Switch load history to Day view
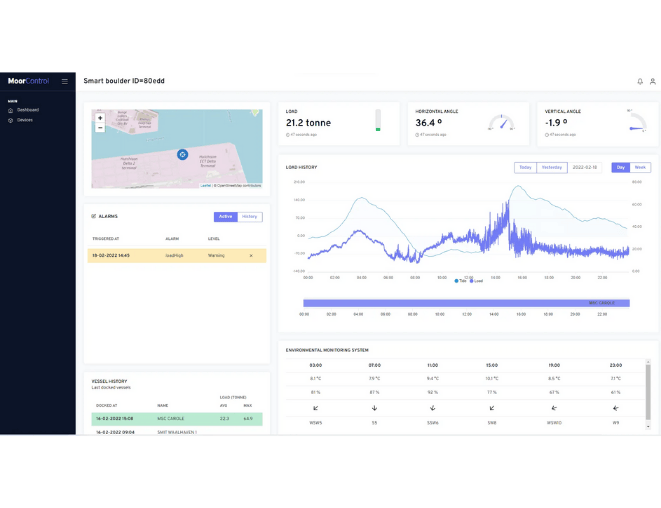 (x=621, y=168)
